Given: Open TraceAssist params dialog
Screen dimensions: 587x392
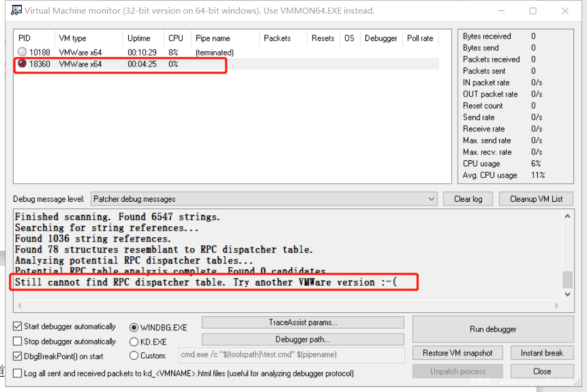Looking at the screenshot, I should click(303, 322).
